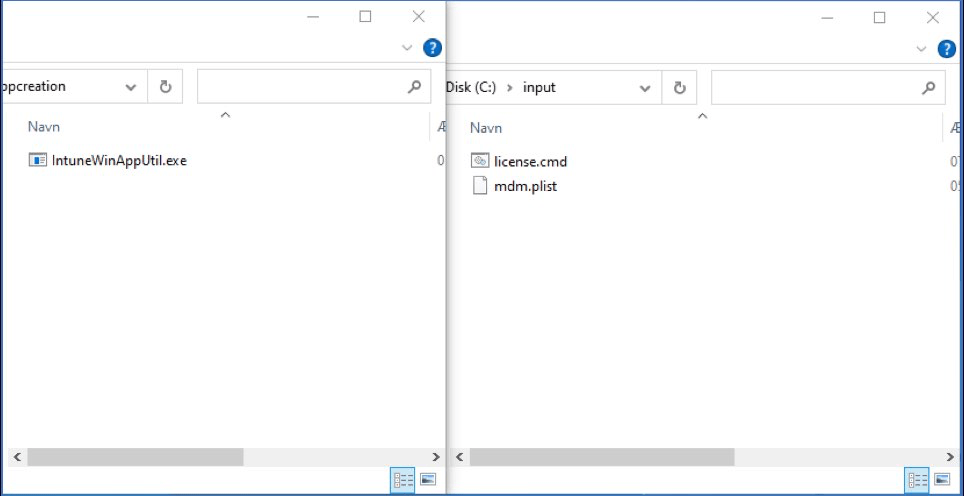
Task: Sort by Navn column in the right window
Action: point(486,128)
